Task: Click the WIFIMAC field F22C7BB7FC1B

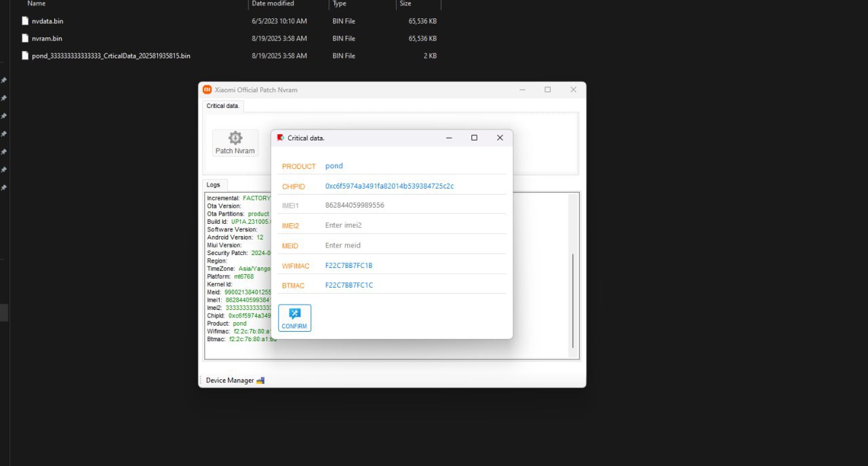Action: [415, 265]
